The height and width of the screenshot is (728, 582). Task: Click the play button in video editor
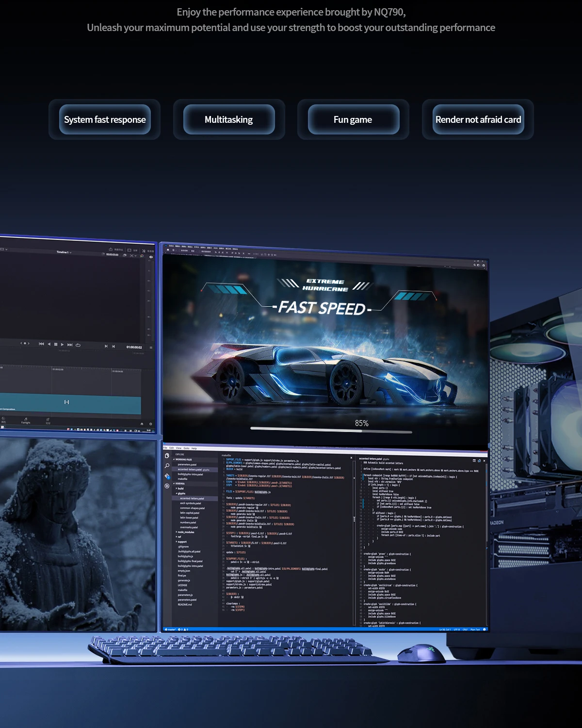click(62, 345)
